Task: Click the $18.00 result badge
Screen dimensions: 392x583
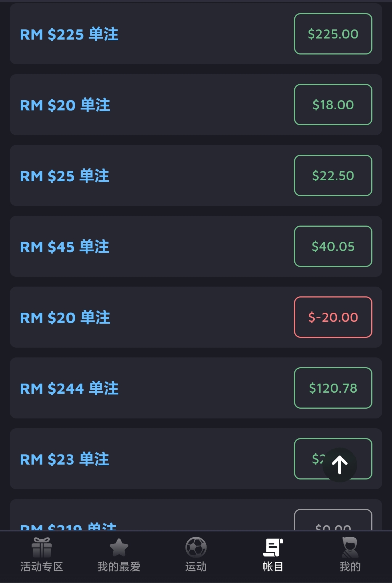Action: click(333, 105)
